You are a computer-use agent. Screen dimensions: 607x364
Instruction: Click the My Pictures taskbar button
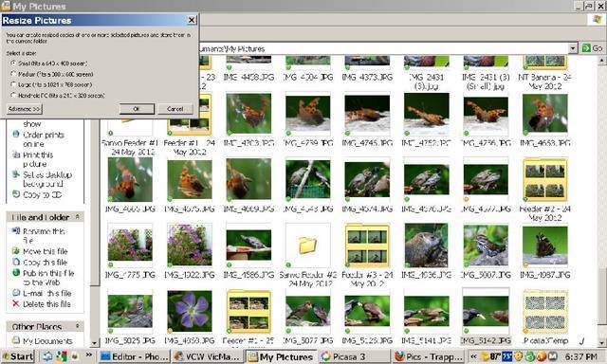281,356
